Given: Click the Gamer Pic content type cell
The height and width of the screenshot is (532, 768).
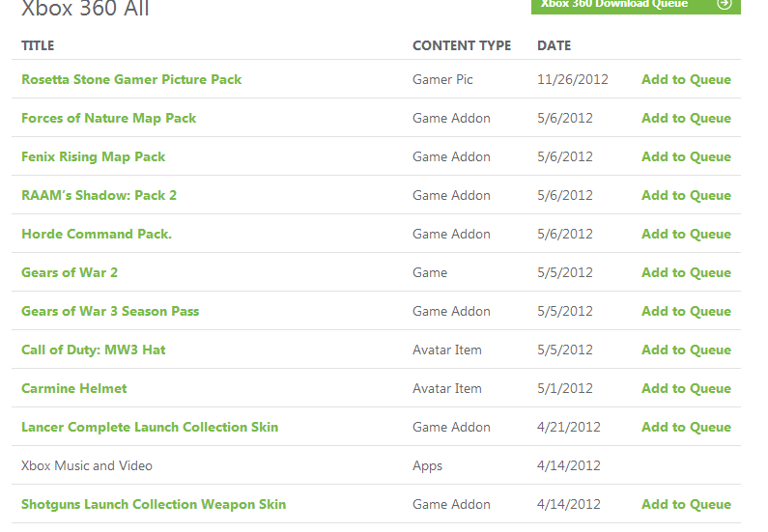Looking at the screenshot, I should tap(442, 79).
